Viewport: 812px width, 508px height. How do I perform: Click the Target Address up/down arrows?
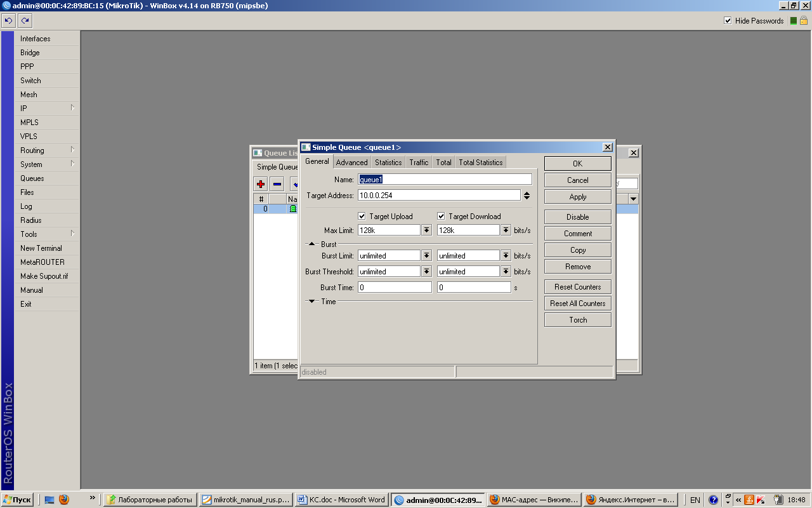[x=527, y=196]
